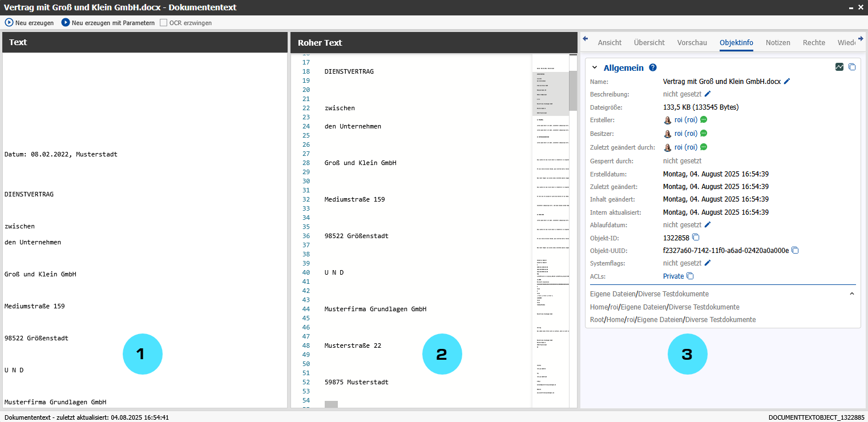868x422 pixels.
Task: Collapse the Allgemein section
Action: [595, 67]
